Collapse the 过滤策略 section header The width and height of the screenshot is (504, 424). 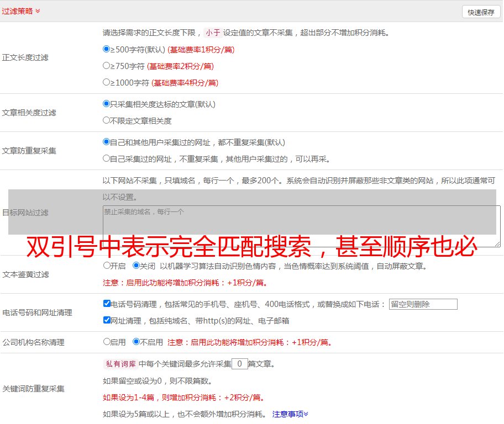click(x=21, y=11)
